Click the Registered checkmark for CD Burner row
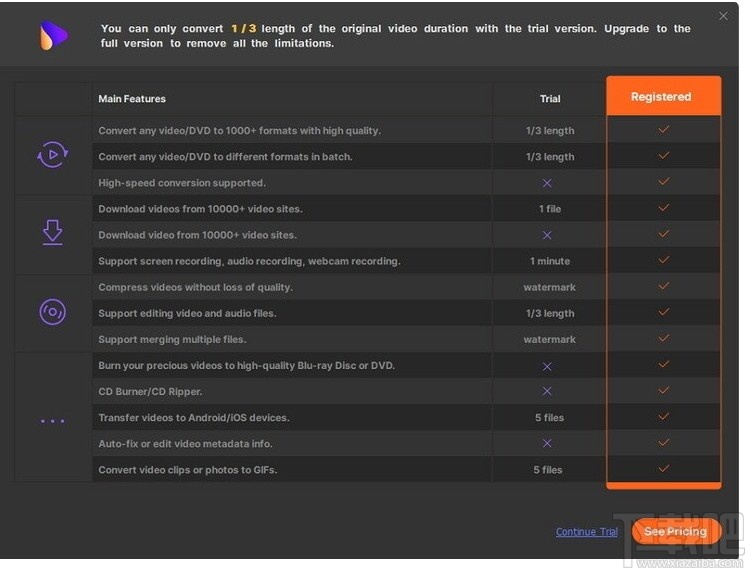747x568 pixels. (x=664, y=390)
